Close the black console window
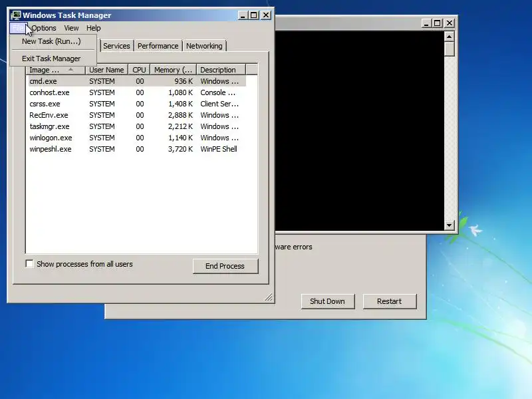The width and height of the screenshot is (532, 399). click(x=450, y=23)
